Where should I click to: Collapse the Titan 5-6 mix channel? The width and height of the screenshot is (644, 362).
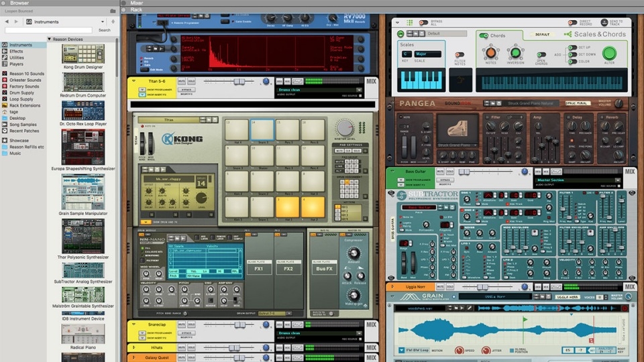[x=133, y=81]
